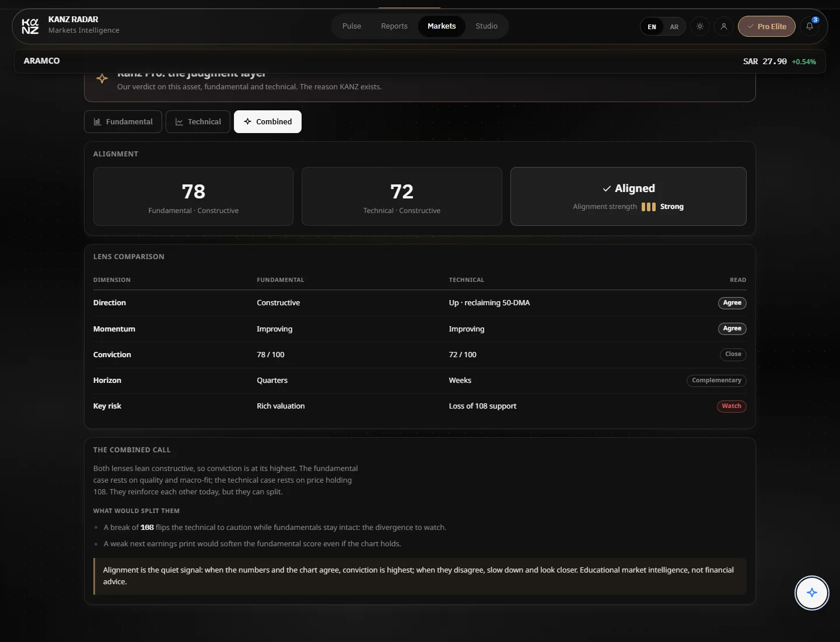This screenshot has width=840, height=642.
Task: Open the Pulse nav tab
Action: [352, 26]
